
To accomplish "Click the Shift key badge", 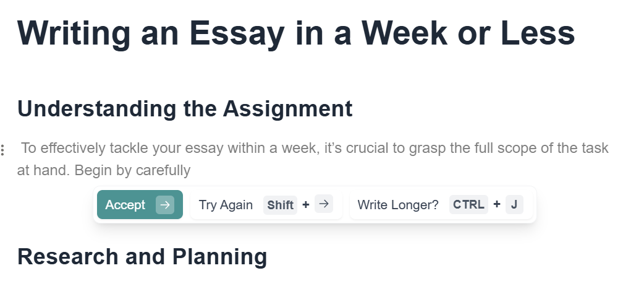I will 280,205.
